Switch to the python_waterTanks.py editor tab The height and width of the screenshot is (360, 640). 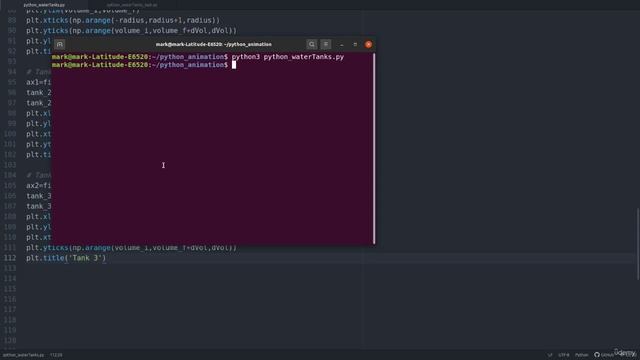44,5
